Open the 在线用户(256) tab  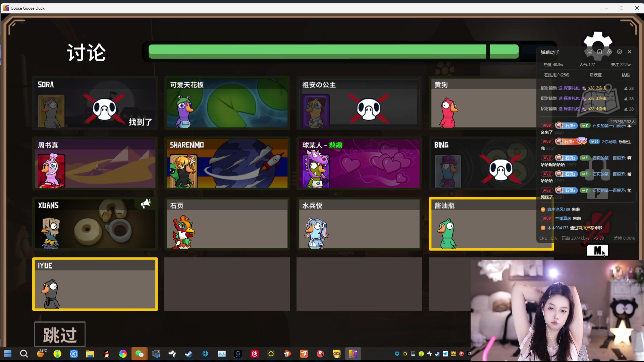point(557,75)
